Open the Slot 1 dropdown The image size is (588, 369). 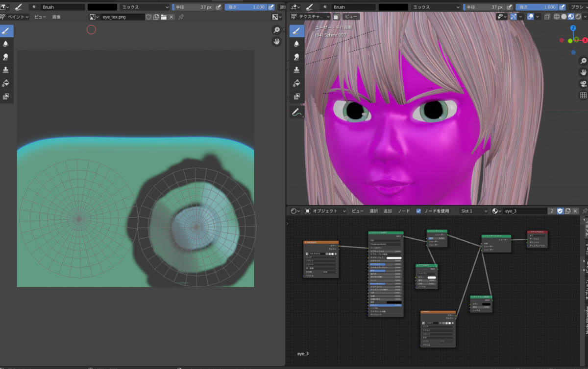pos(474,211)
